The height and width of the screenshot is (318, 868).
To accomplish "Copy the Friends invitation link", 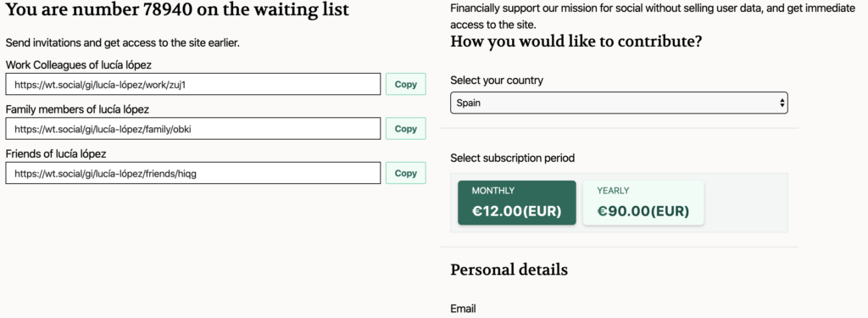I will pos(406,173).
